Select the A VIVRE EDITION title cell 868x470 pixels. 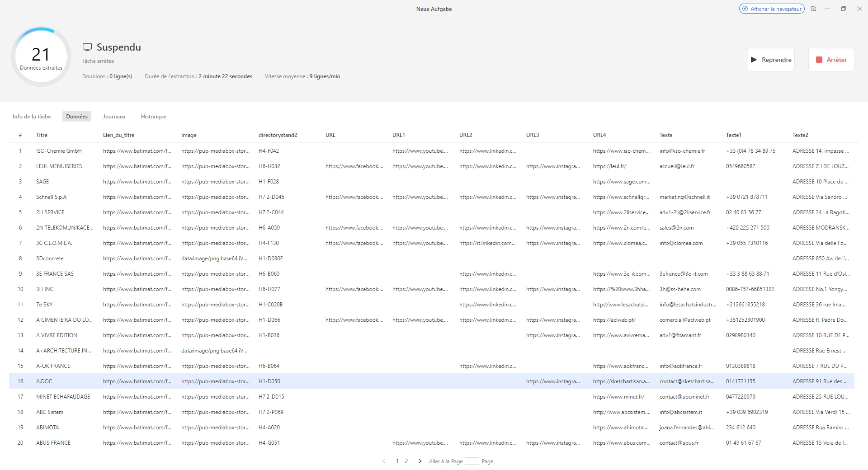pyautogui.click(x=57, y=335)
